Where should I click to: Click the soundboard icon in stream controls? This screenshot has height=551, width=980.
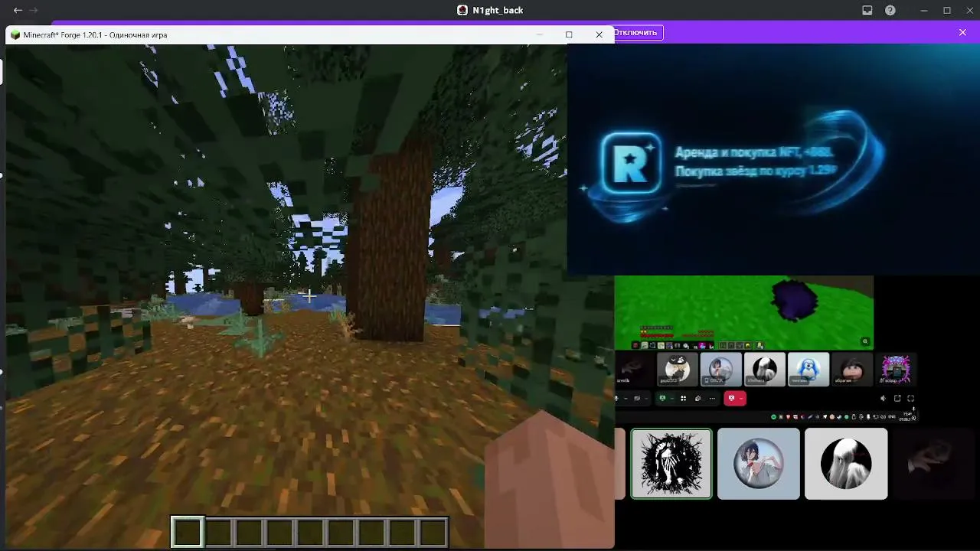(x=697, y=398)
